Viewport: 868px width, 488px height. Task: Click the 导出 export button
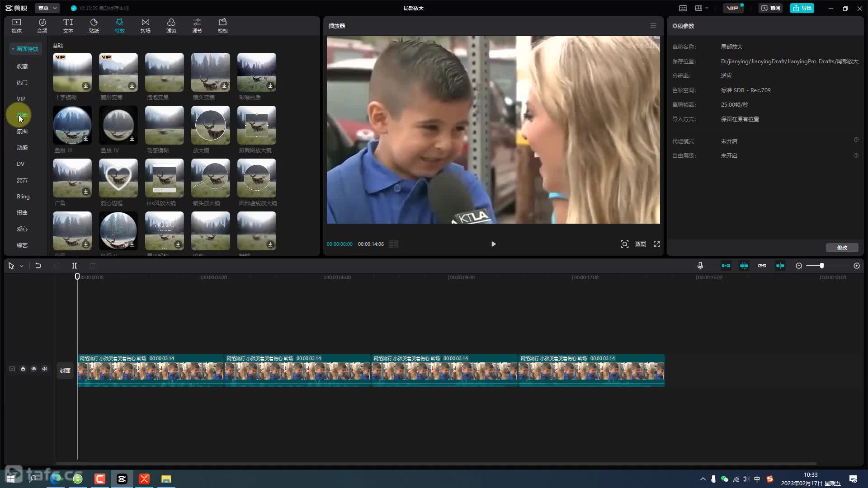(x=802, y=8)
